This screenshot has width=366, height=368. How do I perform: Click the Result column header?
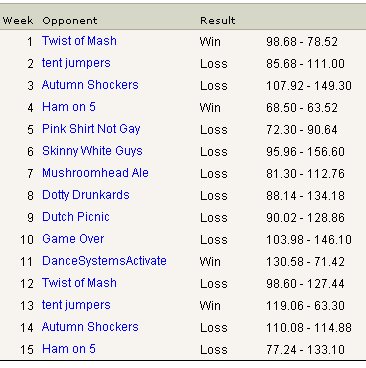tap(218, 20)
